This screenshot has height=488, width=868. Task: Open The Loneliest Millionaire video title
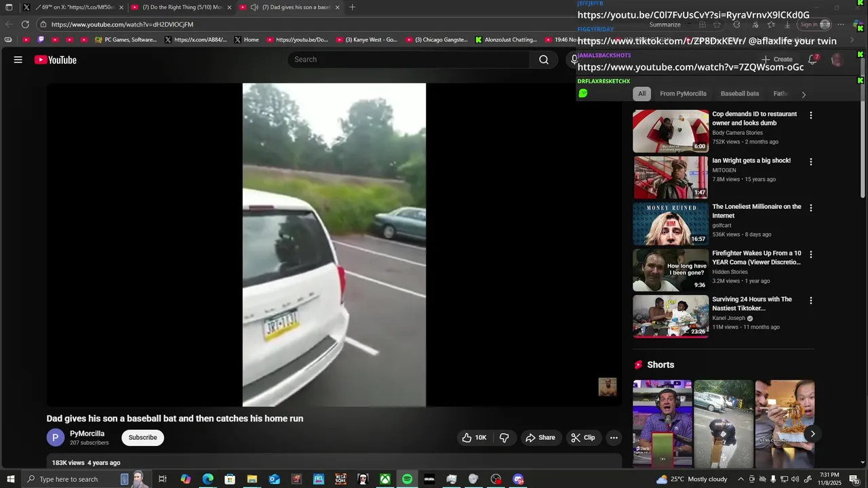click(756, 211)
